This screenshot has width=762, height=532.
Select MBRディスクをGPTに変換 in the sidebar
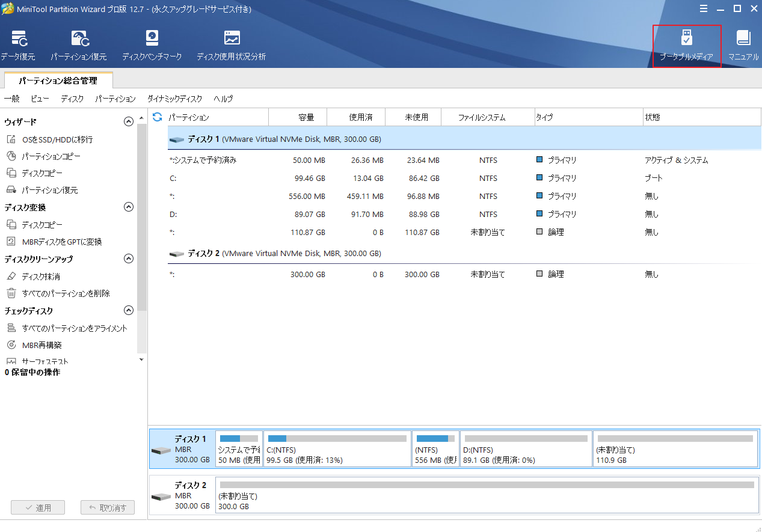point(61,242)
